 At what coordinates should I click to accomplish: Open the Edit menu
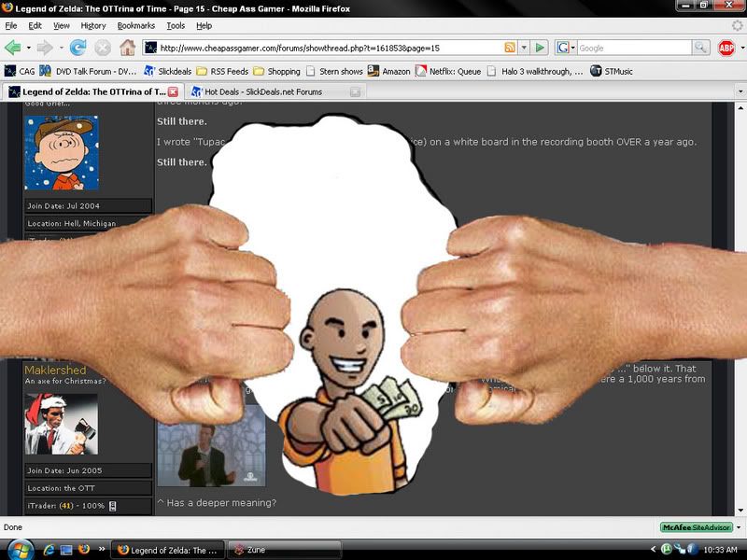[x=35, y=26]
